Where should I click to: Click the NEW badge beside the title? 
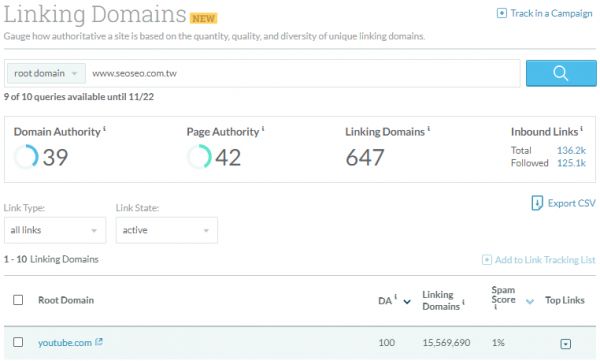pos(204,18)
